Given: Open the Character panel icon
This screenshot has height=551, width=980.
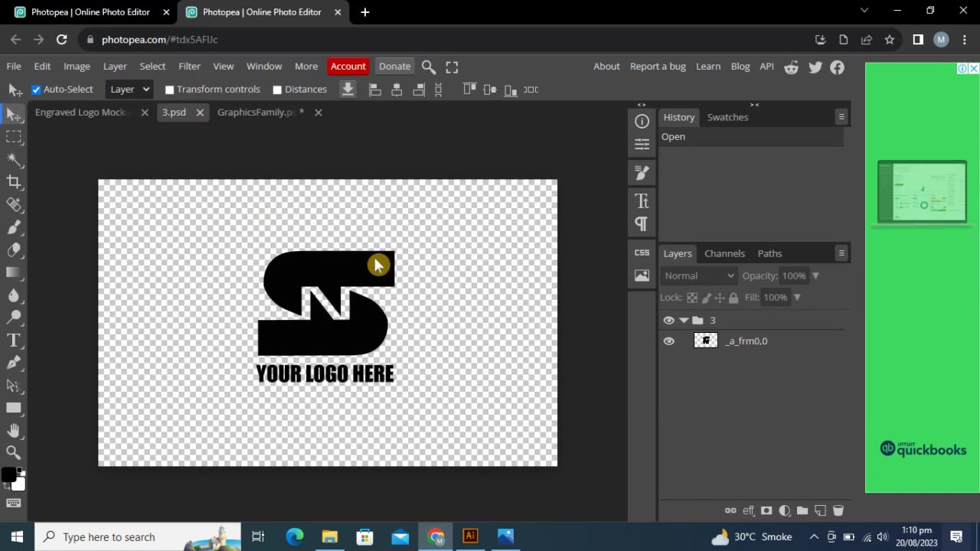Looking at the screenshot, I should click(x=642, y=201).
